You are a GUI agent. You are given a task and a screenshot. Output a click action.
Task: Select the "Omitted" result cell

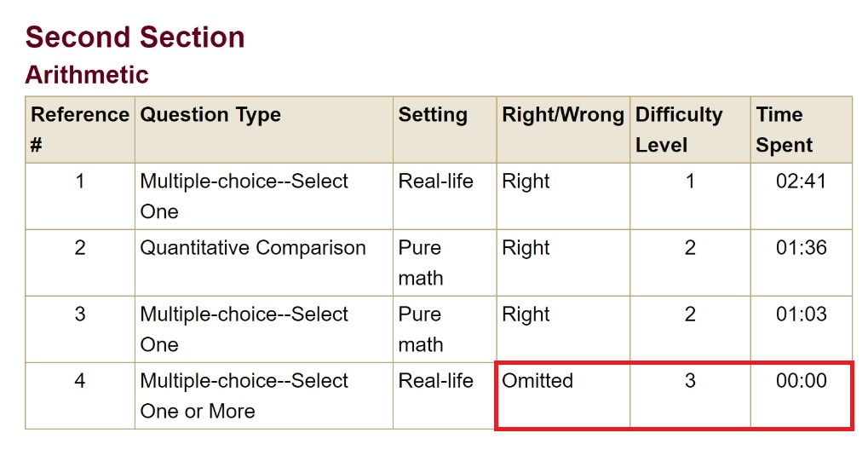click(x=537, y=381)
